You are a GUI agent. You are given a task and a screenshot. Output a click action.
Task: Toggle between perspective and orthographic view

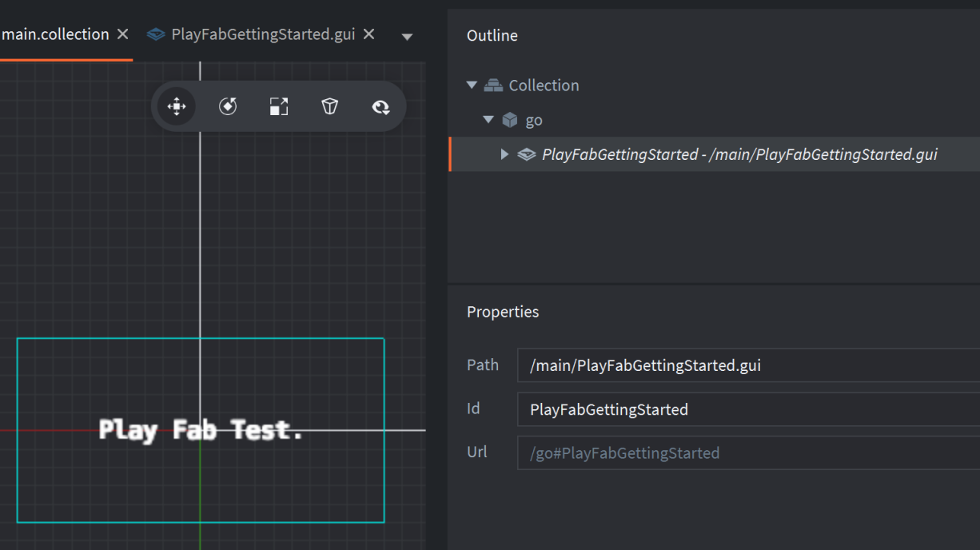[x=329, y=106]
